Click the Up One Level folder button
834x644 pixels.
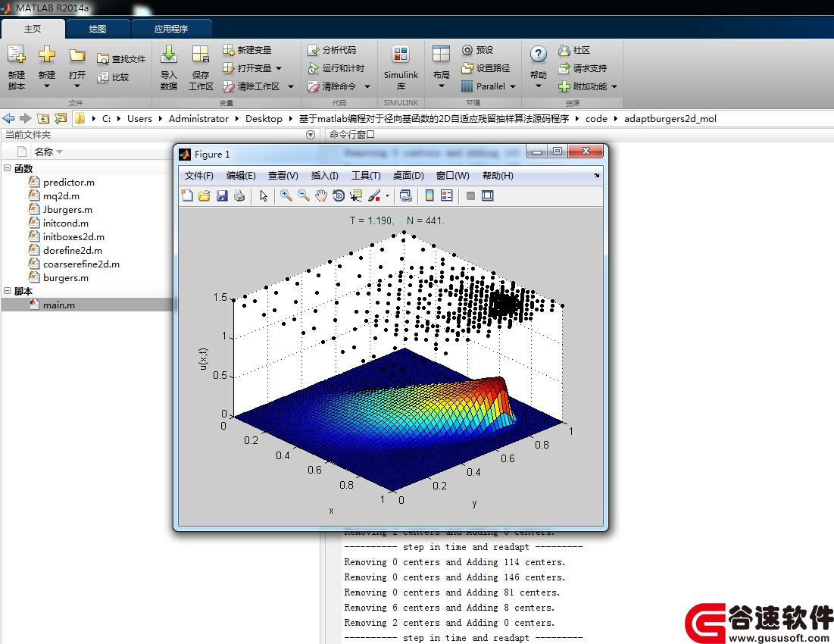click(43, 118)
